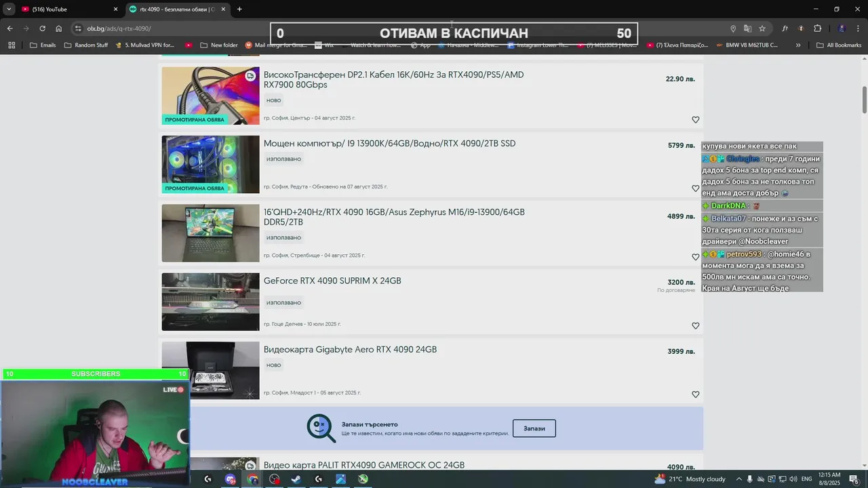Open the browser Extensions menu
The height and width of the screenshot is (488, 868).
817,28
